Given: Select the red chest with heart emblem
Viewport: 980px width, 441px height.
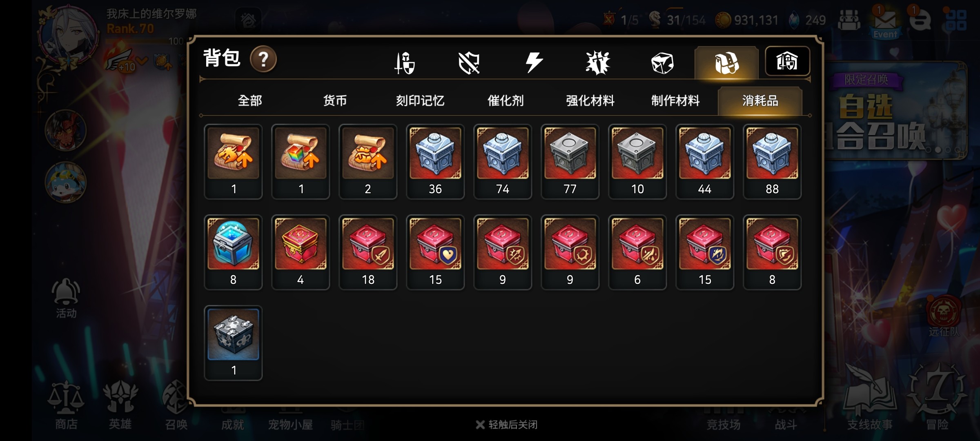Looking at the screenshot, I should coord(435,252).
